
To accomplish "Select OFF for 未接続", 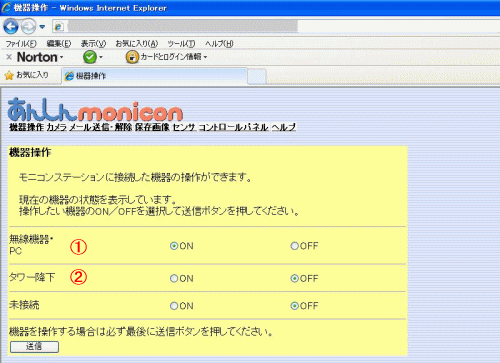I will [x=295, y=306].
